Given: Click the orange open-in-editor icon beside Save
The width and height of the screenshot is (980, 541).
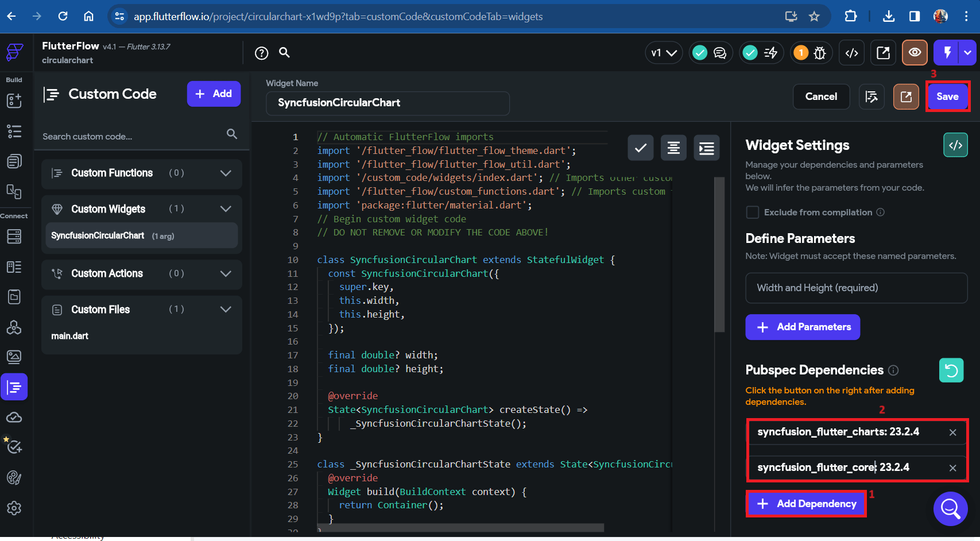Looking at the screenshot, I should pyautogui.click(x=906, y=96).
